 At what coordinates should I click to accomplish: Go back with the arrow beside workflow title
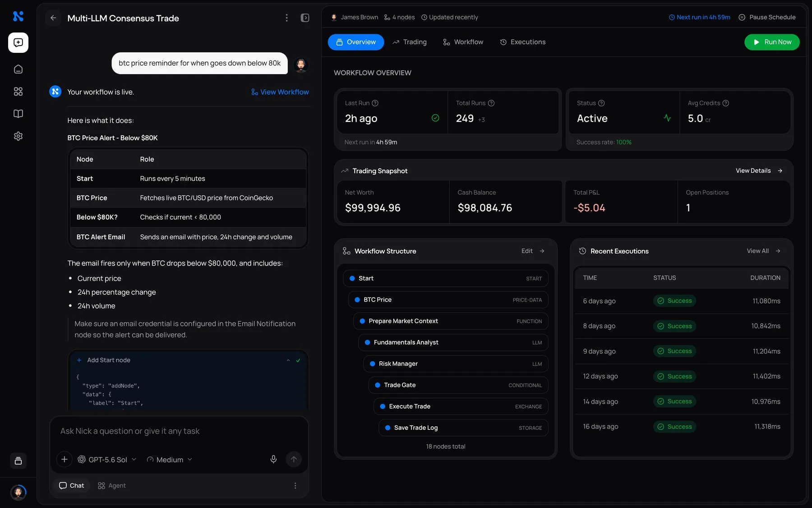[53, 18]
